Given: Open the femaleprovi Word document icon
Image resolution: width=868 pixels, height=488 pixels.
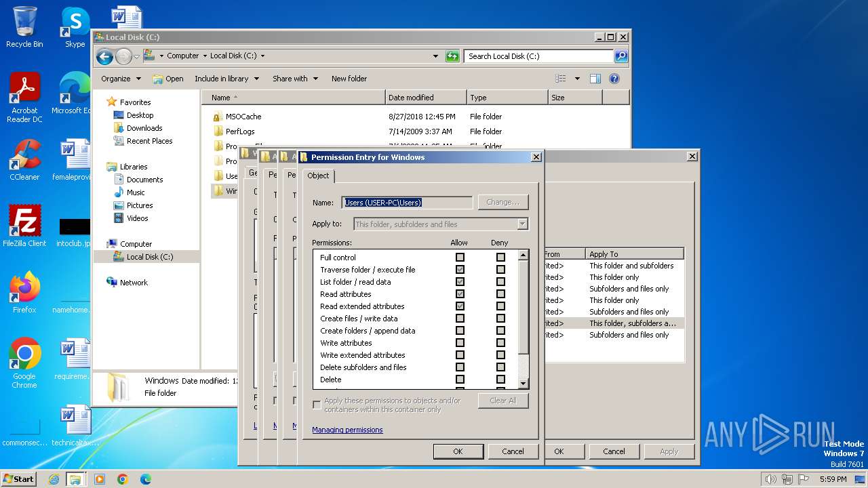Looking at the screenshot, I should [x=75, y=160].
